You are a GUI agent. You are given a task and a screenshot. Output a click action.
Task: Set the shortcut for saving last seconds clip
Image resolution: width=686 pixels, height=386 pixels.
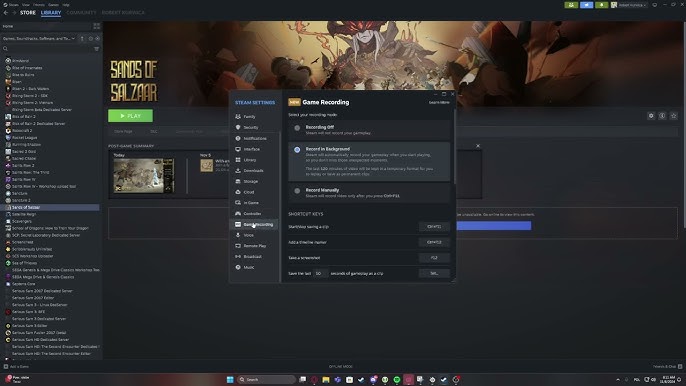pyautogui.click(x=434, y=274)
